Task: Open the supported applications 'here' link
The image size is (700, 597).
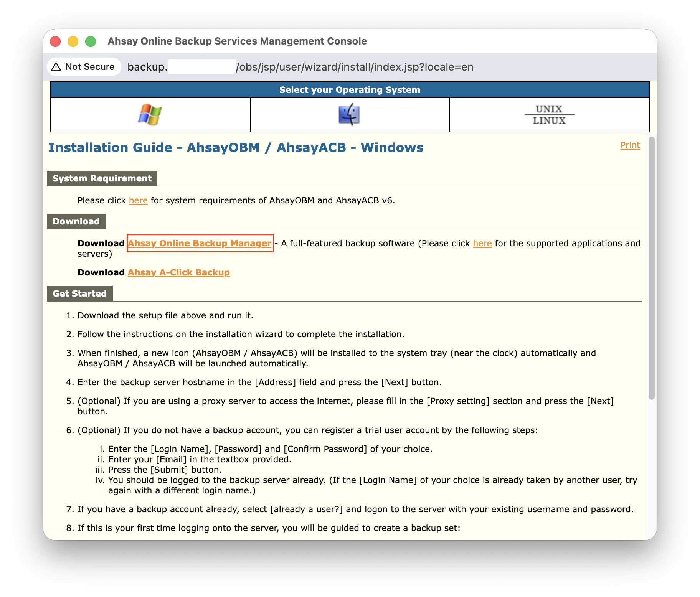Action: click(x=482, y=243)
